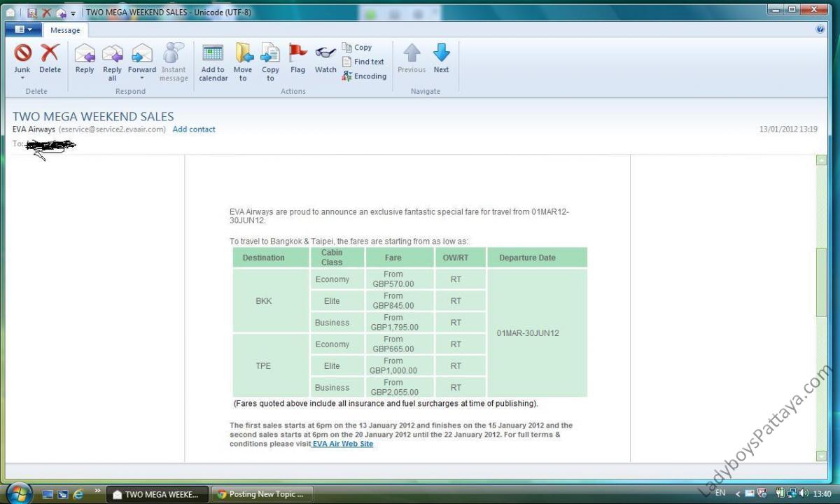Click the 13:40 taskbar clock
The width and height of the screenshot is (840, 504).
822,493
